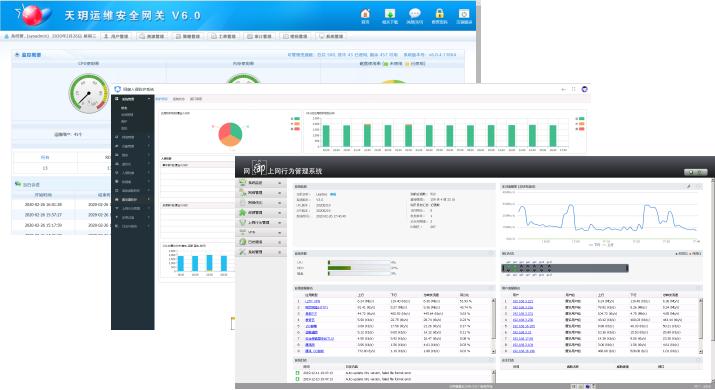Open 工单管理 menu in gateway toolbar
The width and height of the screenshot is (715, 390).
(223, 36)
